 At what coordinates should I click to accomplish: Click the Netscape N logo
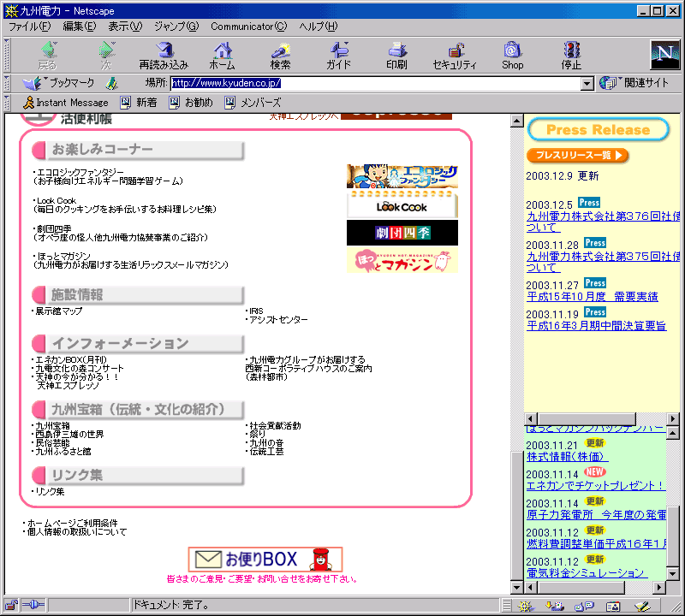click(x=665, y=55)
